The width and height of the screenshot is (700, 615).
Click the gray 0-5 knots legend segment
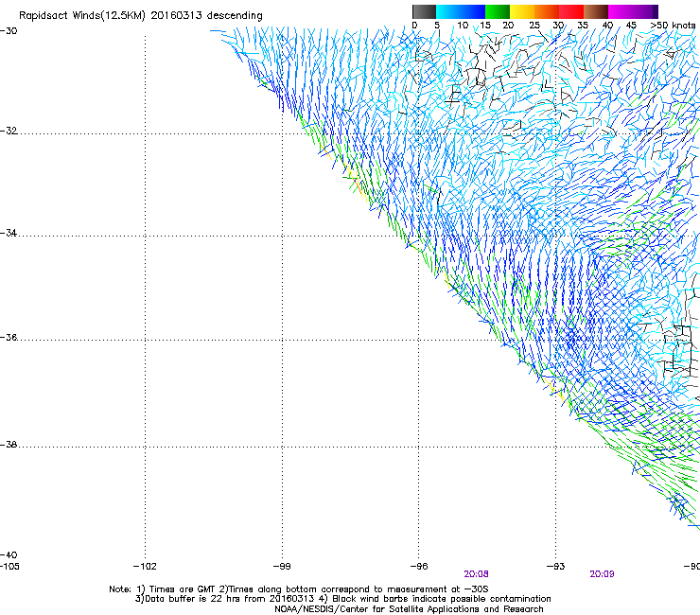coord(424,11)
